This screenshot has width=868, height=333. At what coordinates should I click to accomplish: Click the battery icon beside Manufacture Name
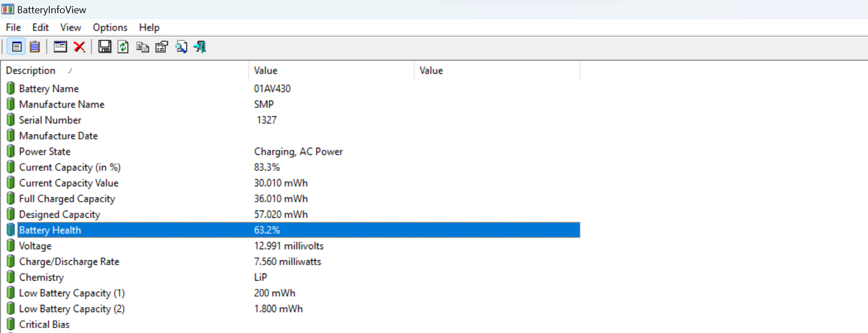click(10, 104)
